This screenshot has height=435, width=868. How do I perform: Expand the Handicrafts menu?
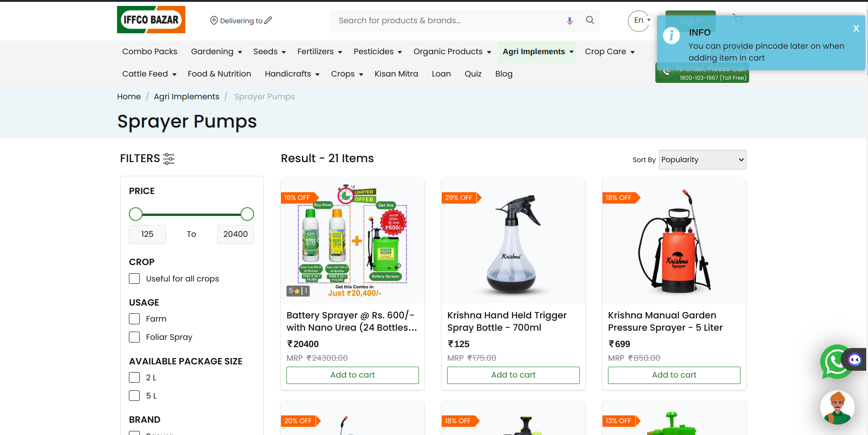point(292,74)
